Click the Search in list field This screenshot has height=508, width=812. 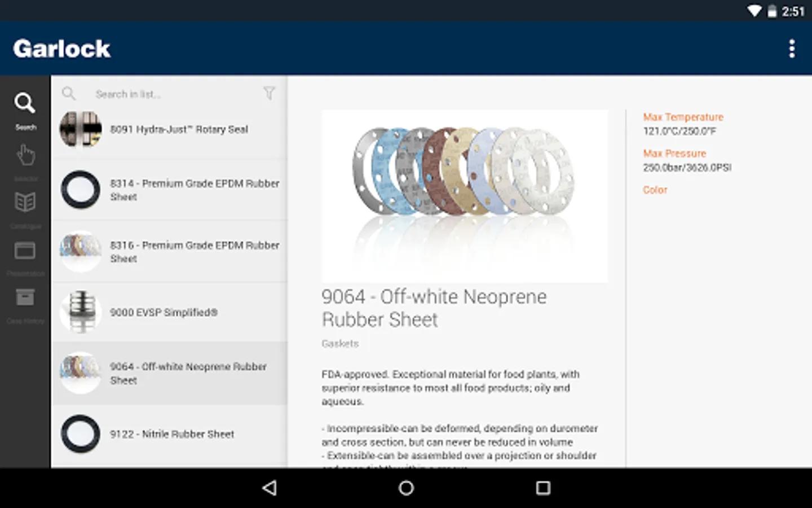[x=169, y=94]
